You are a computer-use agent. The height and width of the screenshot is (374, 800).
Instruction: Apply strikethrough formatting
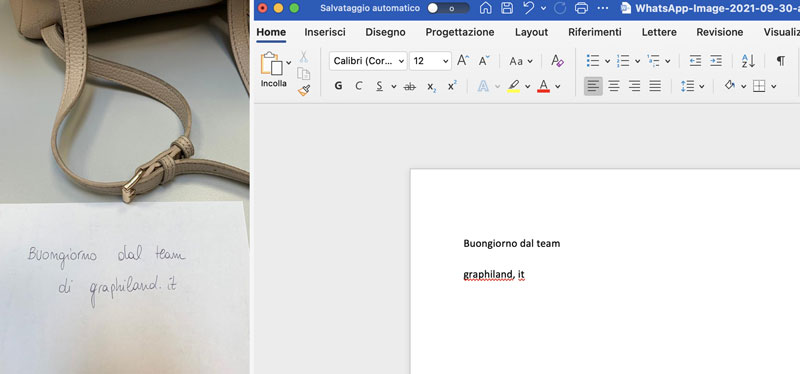(409, 87)
